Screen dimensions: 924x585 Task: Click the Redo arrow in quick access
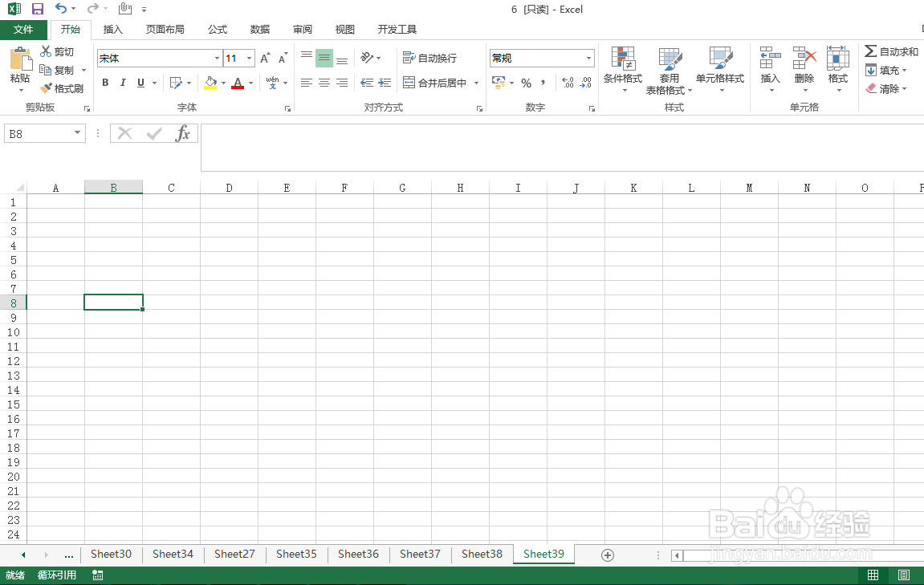tap(92, 9)
